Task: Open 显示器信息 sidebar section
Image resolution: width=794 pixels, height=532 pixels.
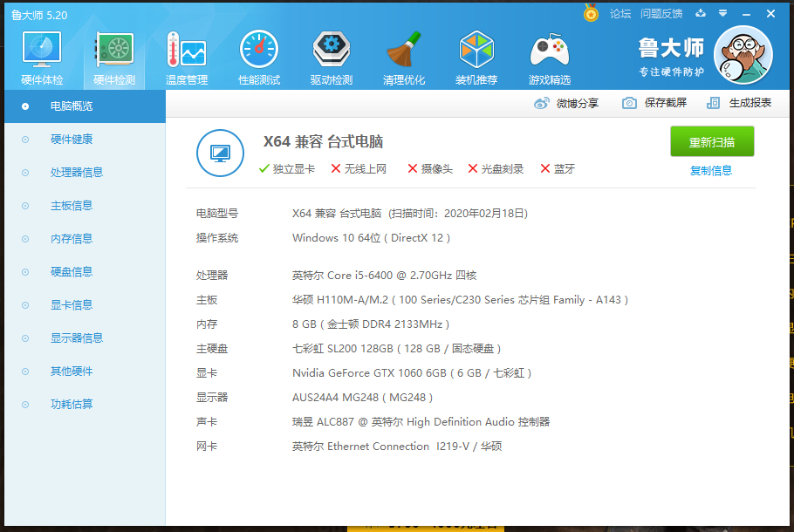Action: [x=86, y=338]
